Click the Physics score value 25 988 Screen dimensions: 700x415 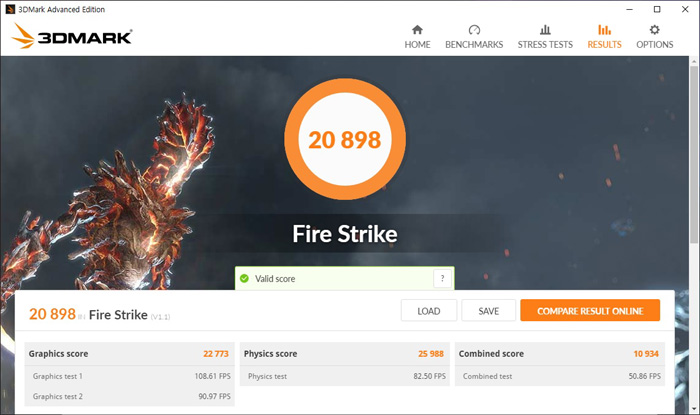[x=431, y=354]
